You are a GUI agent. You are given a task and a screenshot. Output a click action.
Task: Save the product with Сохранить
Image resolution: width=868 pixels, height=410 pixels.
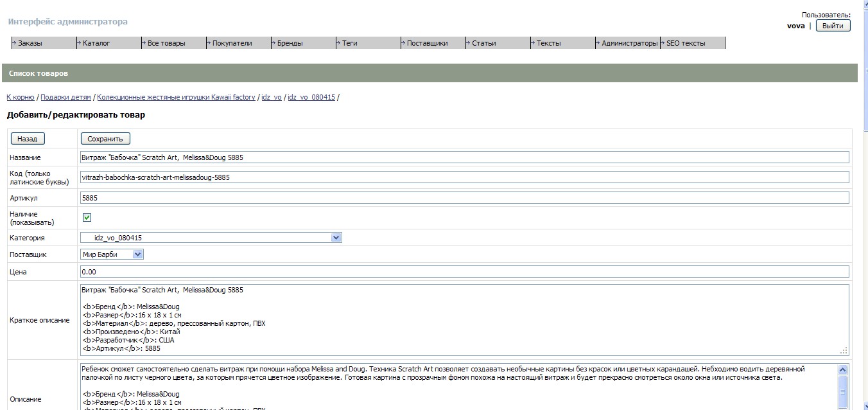pos(105,138)
